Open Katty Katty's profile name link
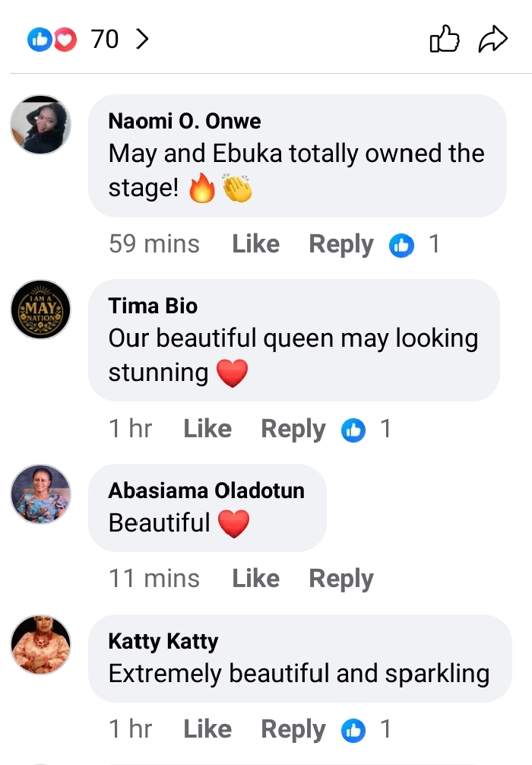The height and width of the screenshot is (765, 532). pos(163,641)
